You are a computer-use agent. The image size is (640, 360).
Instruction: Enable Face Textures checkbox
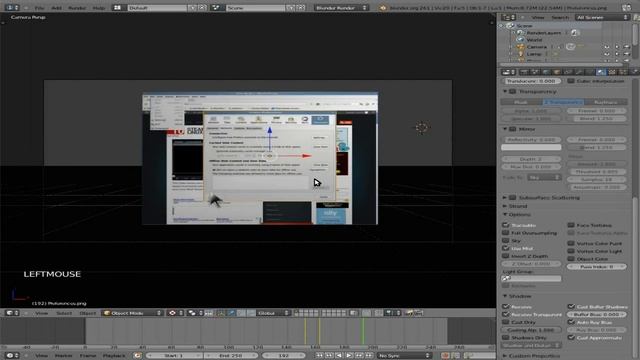571,225
